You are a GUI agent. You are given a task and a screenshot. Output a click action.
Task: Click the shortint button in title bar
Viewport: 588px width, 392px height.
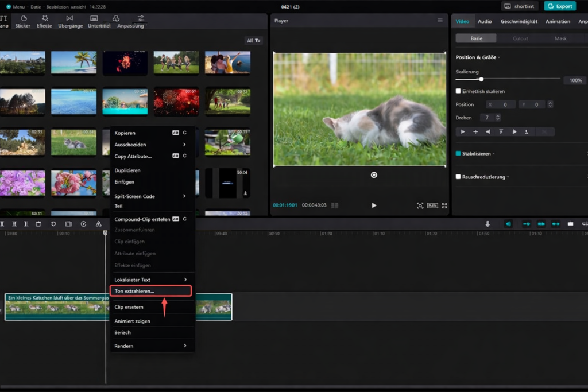click(520, 6)
